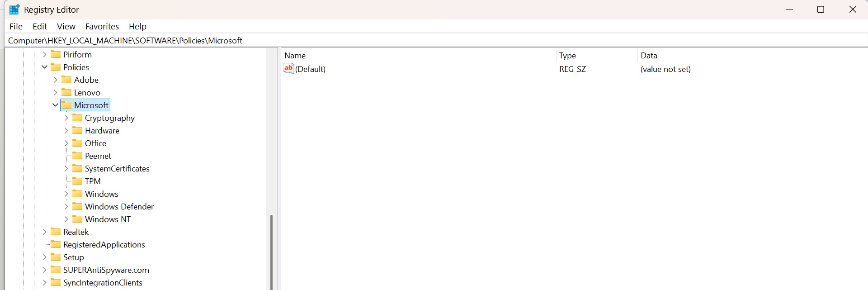Click the (Default) value string icon
Screen dimensions: 868x290
[289, 68]
